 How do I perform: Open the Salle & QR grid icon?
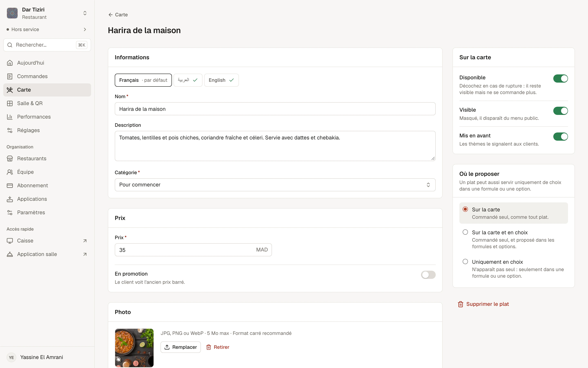[x=10, y=103]
